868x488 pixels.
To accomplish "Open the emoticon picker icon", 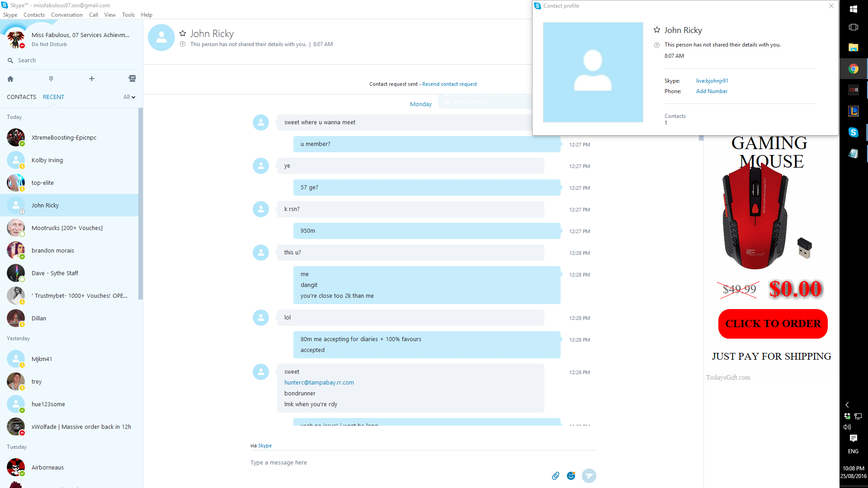I will (571, 476).
